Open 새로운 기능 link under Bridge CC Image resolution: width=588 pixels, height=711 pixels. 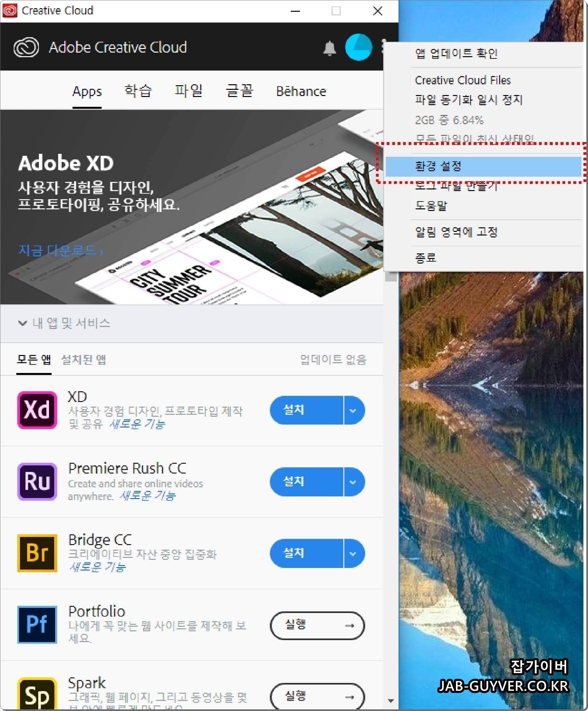coord(98,567)
